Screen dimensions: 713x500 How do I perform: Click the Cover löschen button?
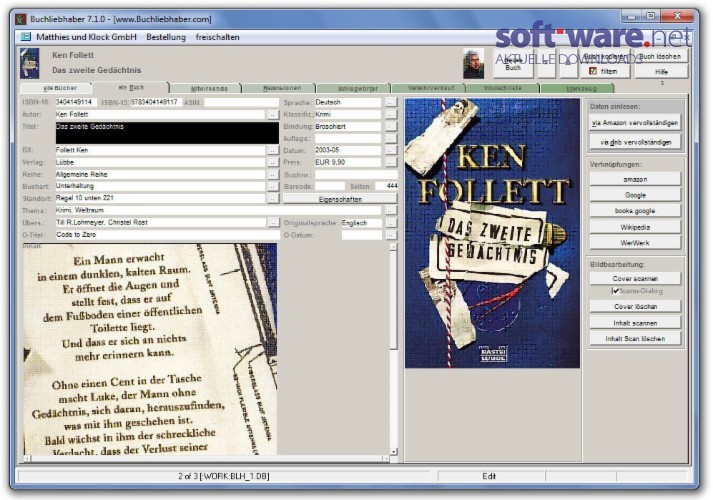[x=635, y=306]
